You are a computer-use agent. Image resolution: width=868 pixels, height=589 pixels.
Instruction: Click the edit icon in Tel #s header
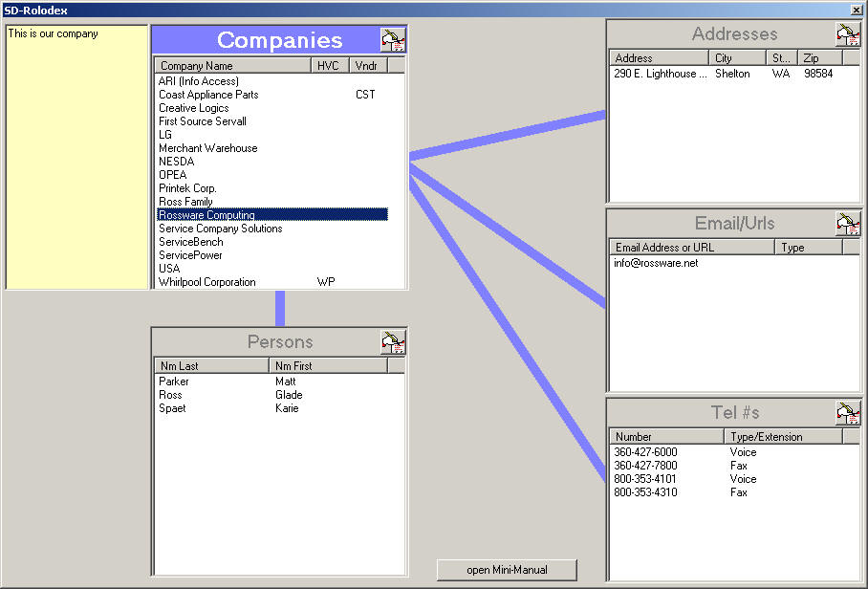click(x=848, y=412)
